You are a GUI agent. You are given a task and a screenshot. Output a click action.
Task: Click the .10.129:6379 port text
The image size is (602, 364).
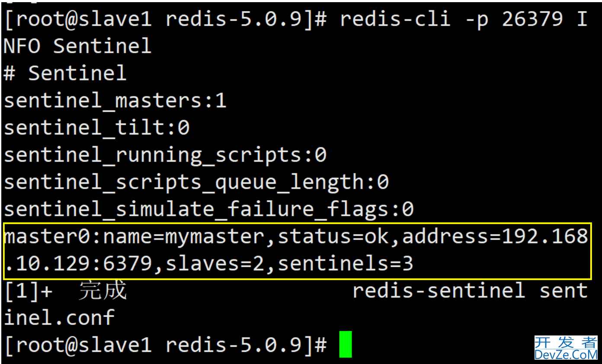(x=78, y=263)
